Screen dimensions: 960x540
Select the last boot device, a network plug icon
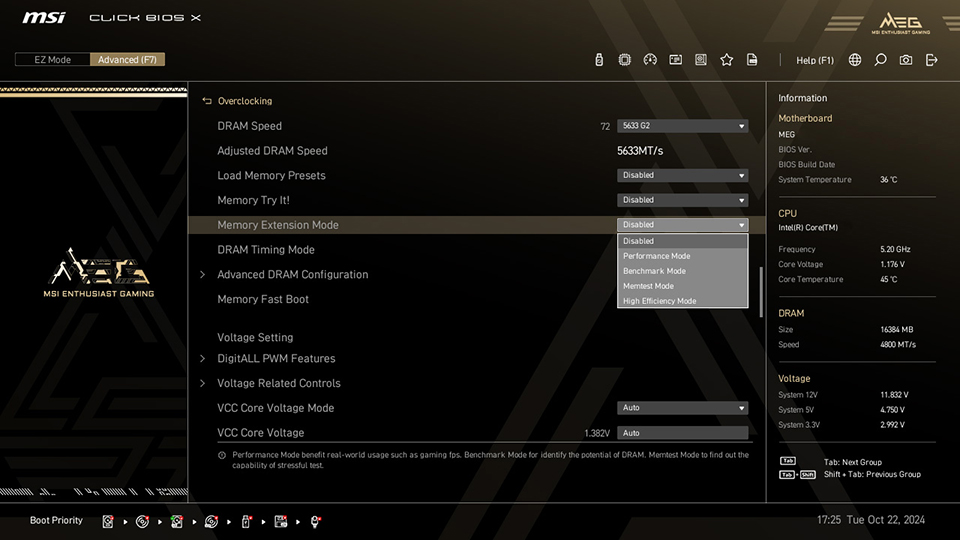pos(315,521)
